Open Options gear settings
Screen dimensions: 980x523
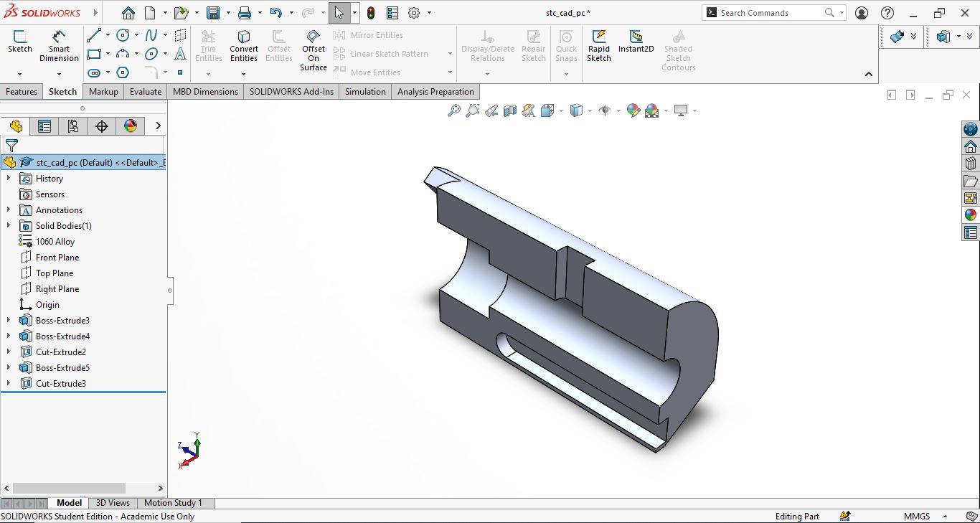coord(414,13)
